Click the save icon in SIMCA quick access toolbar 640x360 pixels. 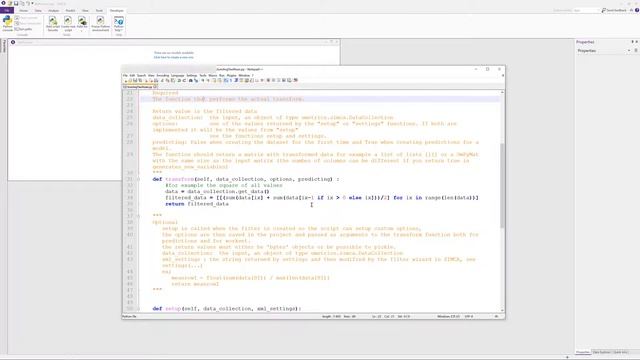(16, 3)
